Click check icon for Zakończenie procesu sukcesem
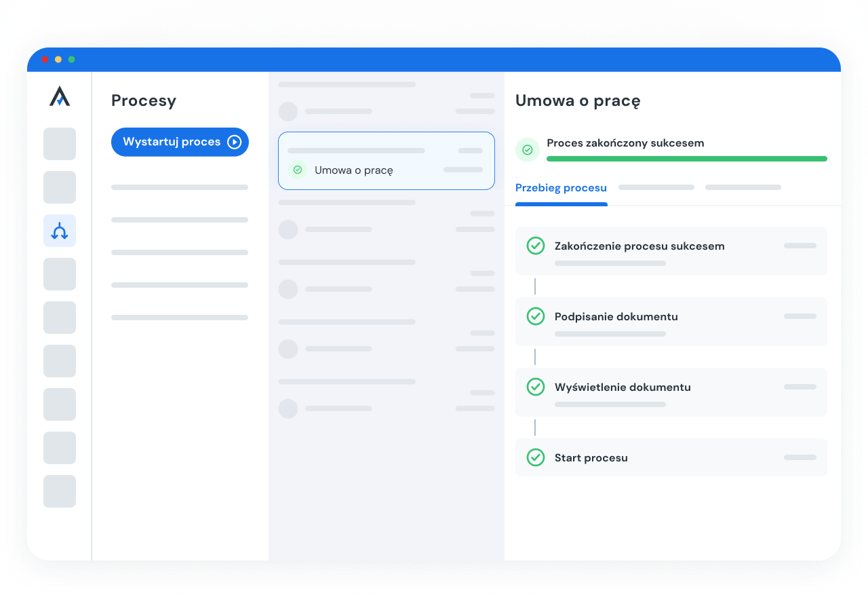The width and height of the screenshot is (868, 608). [536, 246]
